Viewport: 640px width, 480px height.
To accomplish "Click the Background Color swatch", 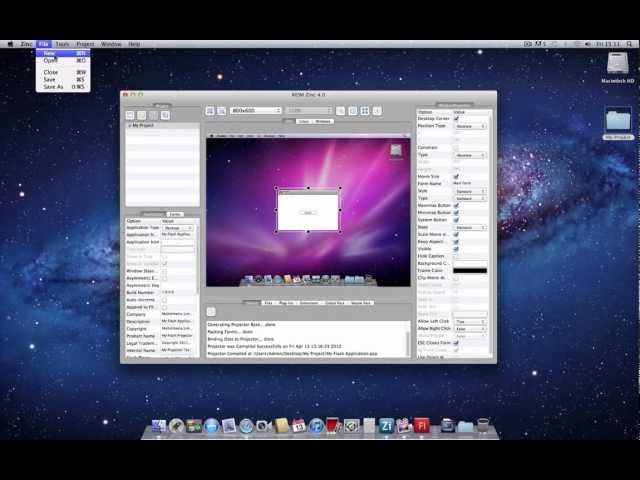I will click(x=470, y=264).
